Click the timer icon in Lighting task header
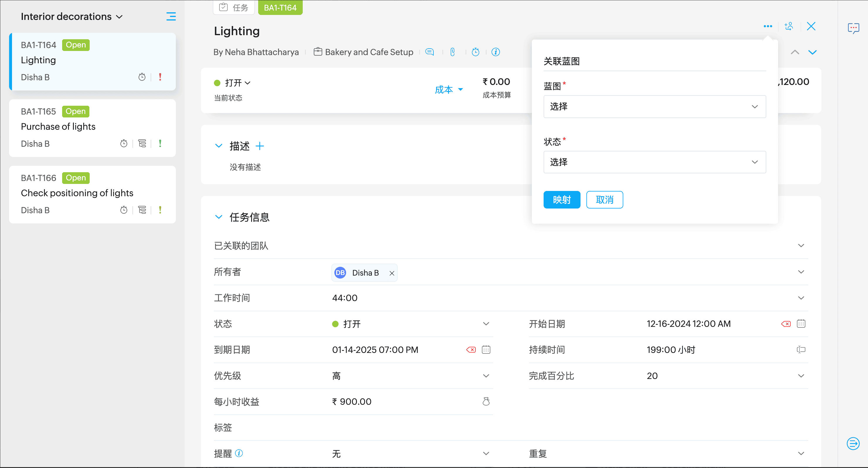The height and width of the screenshot is (468, 868). coord(475,52)
